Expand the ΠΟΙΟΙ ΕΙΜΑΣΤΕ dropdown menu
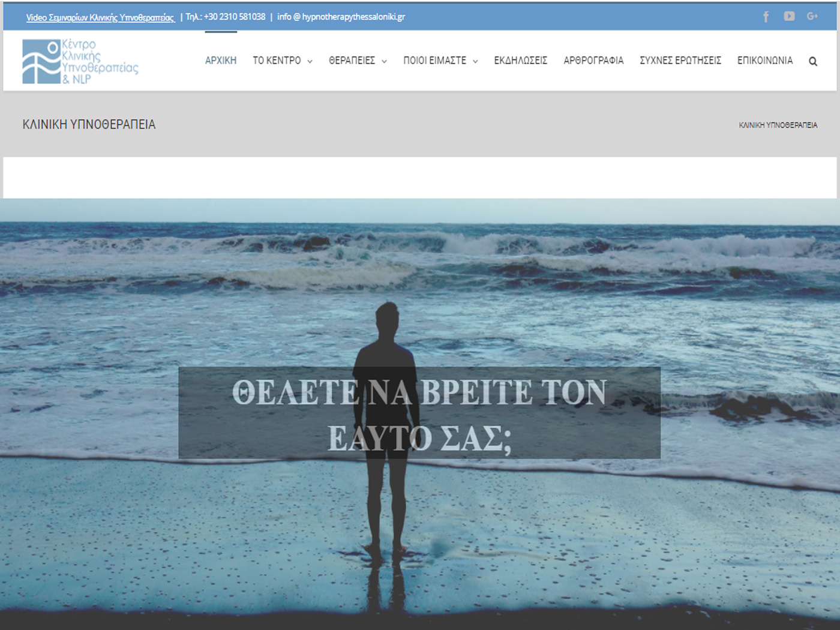The width and height of the screenshot is (840, 630). 440,61
